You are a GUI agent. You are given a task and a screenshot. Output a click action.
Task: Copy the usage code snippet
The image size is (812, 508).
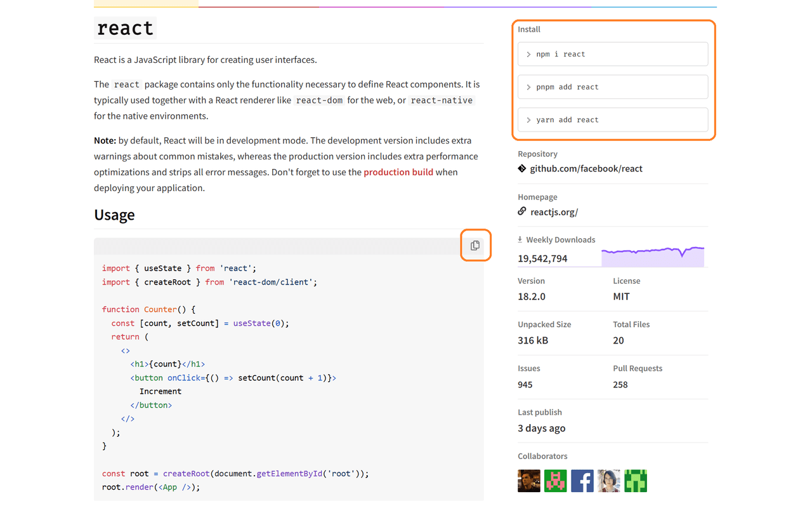(x=475, y=246)
